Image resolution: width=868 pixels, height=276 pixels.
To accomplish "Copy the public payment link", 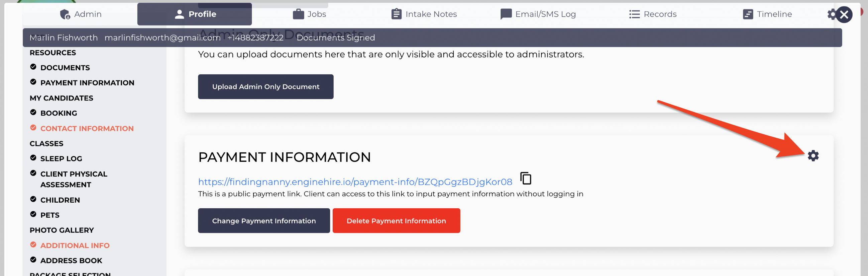I will [526, 178].
